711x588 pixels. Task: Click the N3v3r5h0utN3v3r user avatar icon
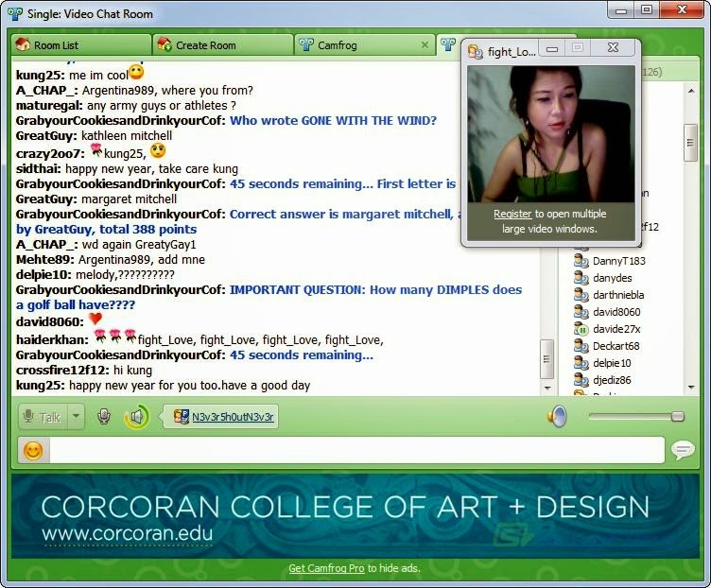182,417
